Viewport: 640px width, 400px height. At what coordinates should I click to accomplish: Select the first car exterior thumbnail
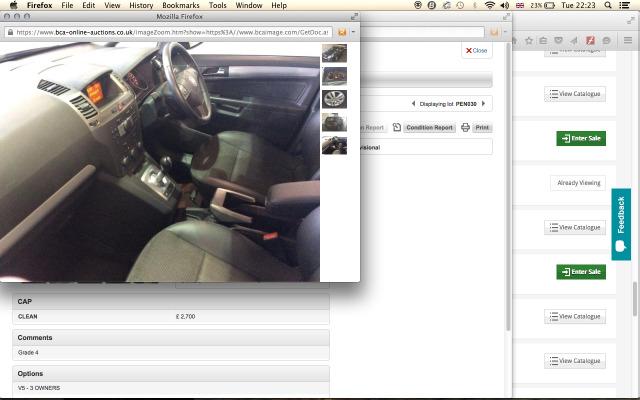[334, 53]
